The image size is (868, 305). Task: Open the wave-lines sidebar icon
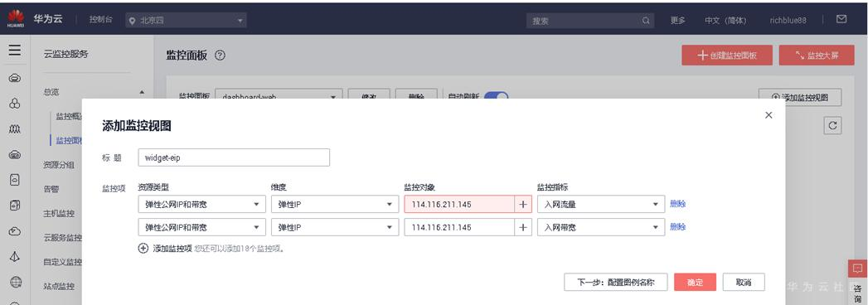point(15,129)
